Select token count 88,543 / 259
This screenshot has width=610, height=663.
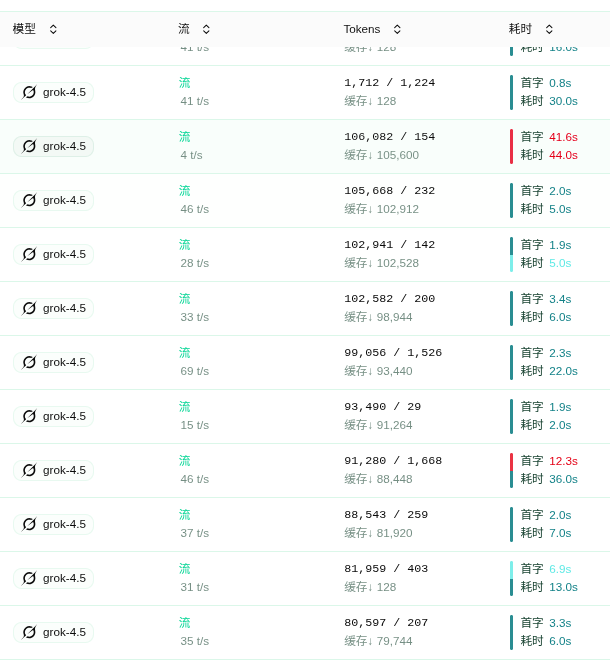pyautogui.click(x=386, y=515)
